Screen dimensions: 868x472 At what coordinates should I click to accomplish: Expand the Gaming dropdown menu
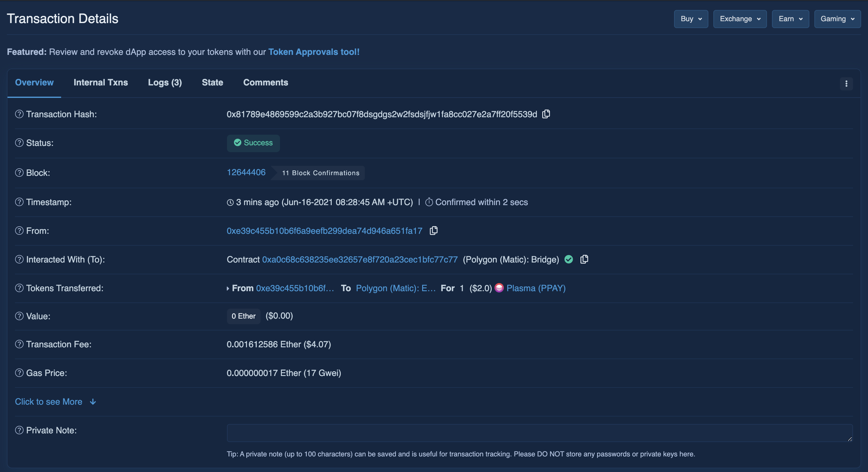837,19
